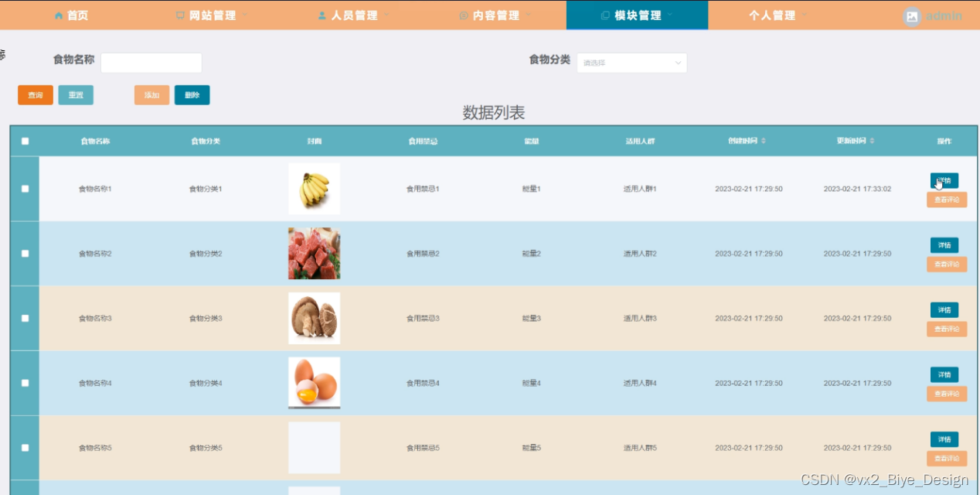Select the 适用人群5 cell
Image resolution: width=980 pixels, height=495 pixels.
640,448
